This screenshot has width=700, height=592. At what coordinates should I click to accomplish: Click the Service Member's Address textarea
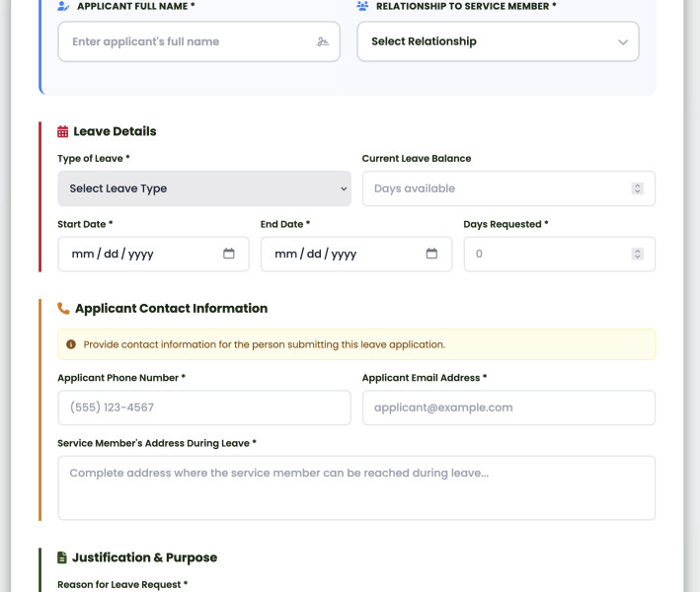(356, 487)
